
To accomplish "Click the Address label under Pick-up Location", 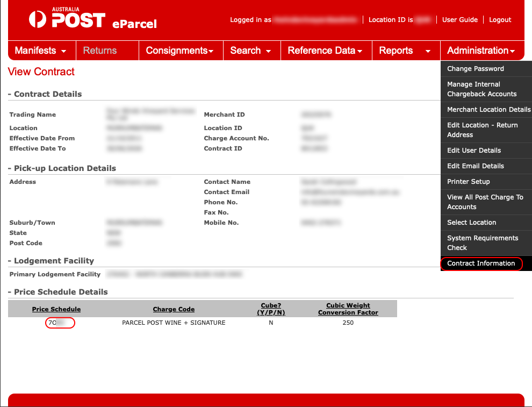I will [23, 182].
